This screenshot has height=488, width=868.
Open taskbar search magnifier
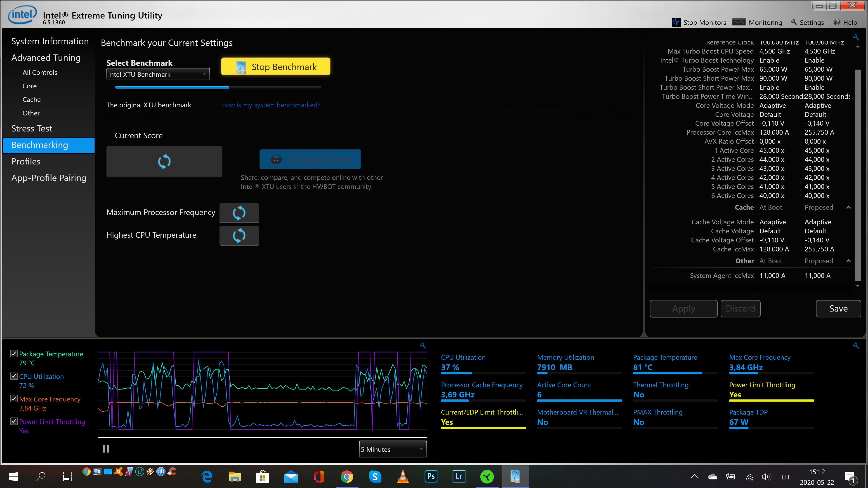41,476
